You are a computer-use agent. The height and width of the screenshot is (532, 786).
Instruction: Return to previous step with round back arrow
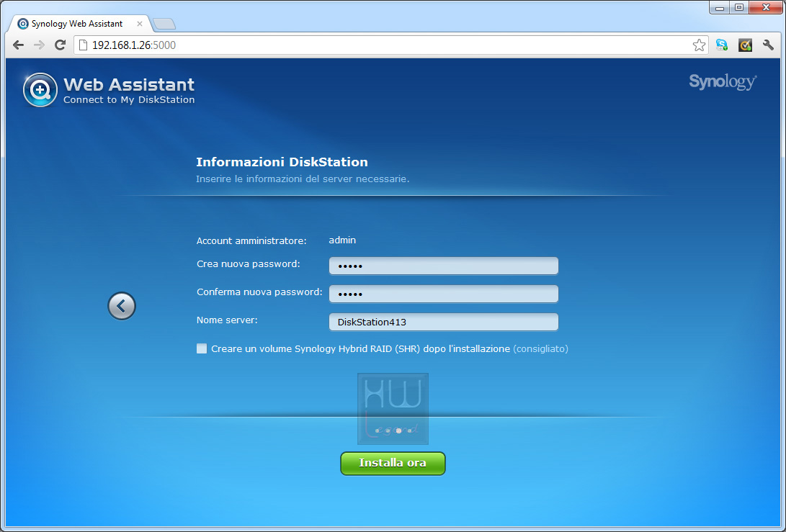[122, 305]
